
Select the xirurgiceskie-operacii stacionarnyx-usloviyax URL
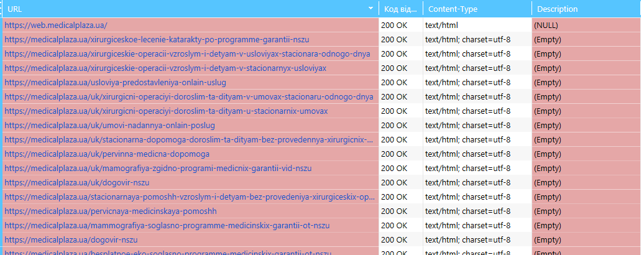click(165, 68)
